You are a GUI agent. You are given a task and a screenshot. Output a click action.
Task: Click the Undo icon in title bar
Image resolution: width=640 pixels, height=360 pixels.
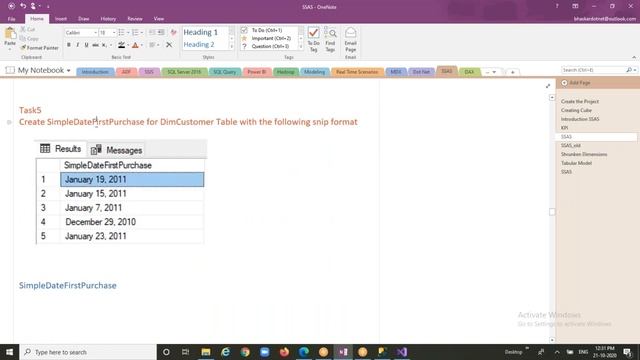tap(23, 6)
